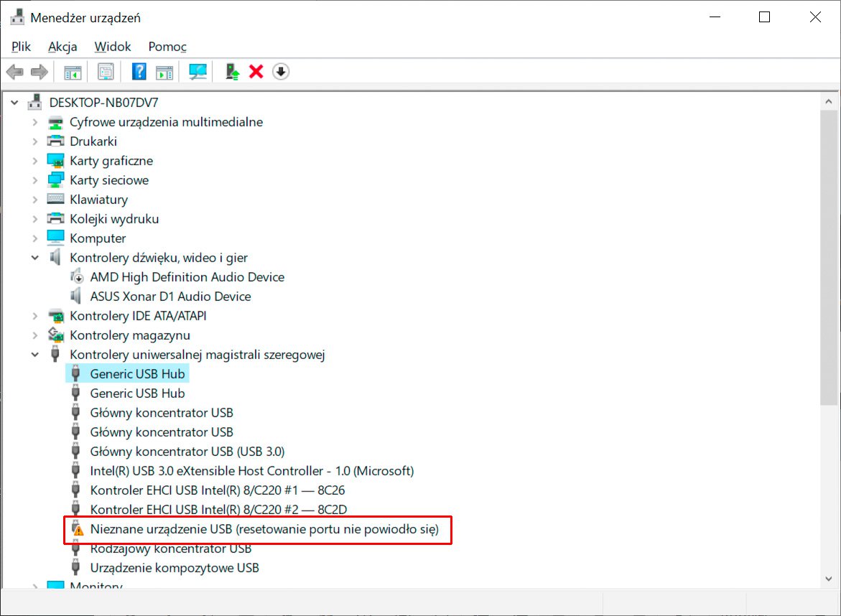Screen dimensions: 841x616
Task: Click the show/hide console tree icon
Action: coord(73,71)
